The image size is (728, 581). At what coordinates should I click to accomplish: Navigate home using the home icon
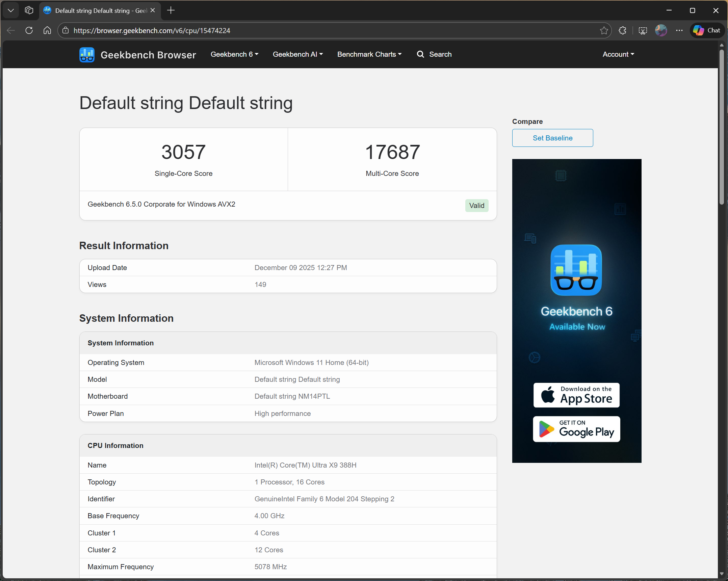(47, 30)
